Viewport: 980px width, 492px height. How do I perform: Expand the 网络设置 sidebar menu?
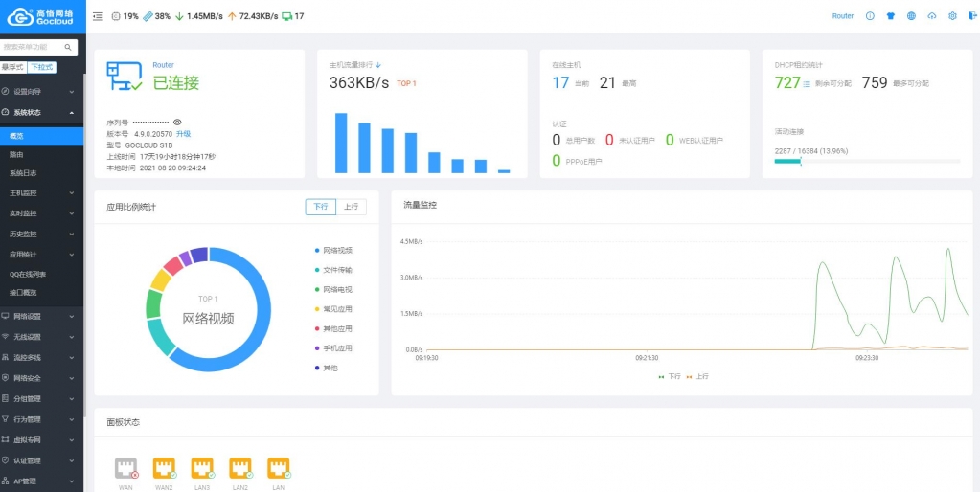(x=41, y=316)
